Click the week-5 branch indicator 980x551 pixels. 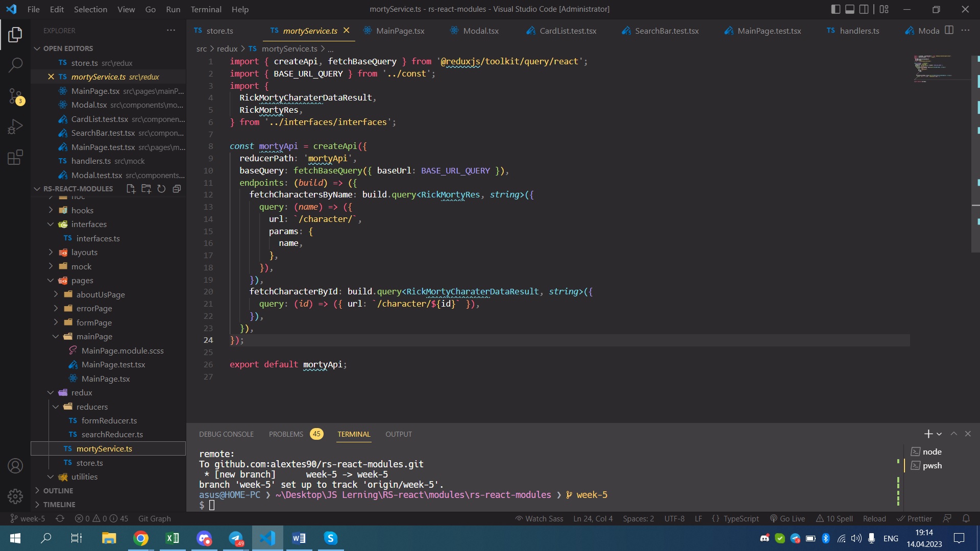pos(28,518)
